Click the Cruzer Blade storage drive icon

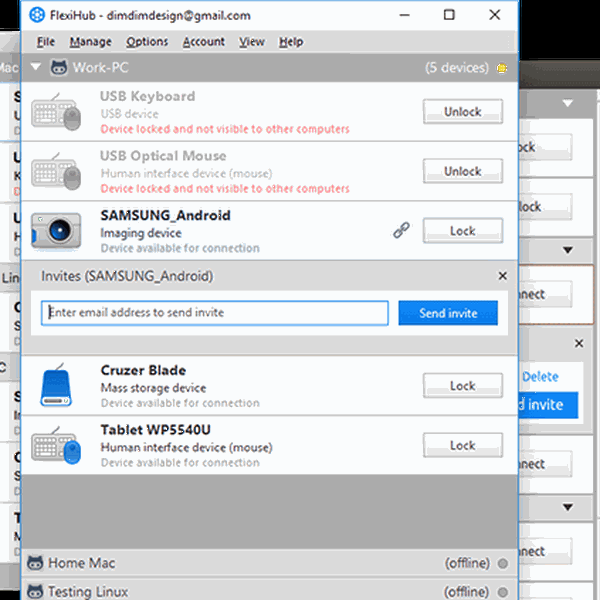pyautogui.click(x=56, y=385)
